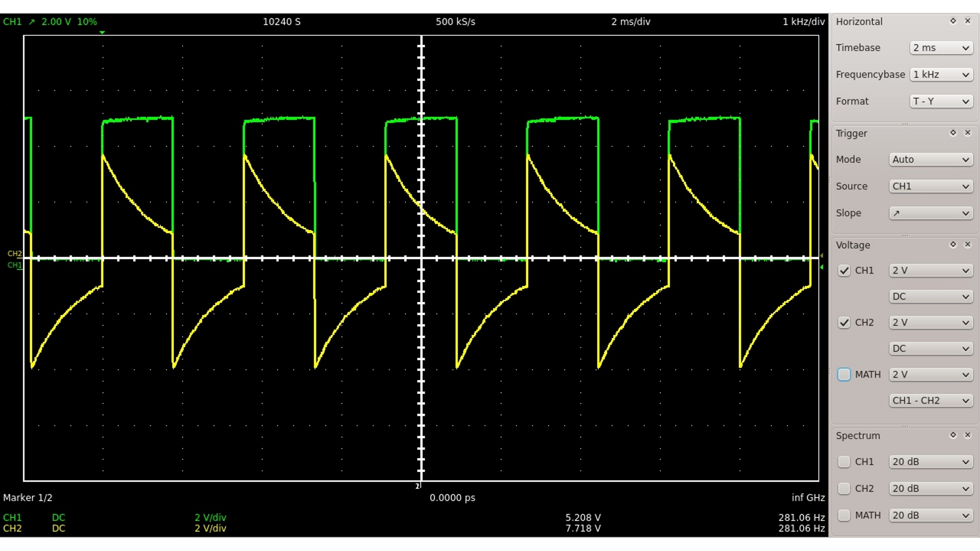This screenshot has height=551, width=980.
Task: Float the Spectrum dock panel
Action: tap(952, 435)
